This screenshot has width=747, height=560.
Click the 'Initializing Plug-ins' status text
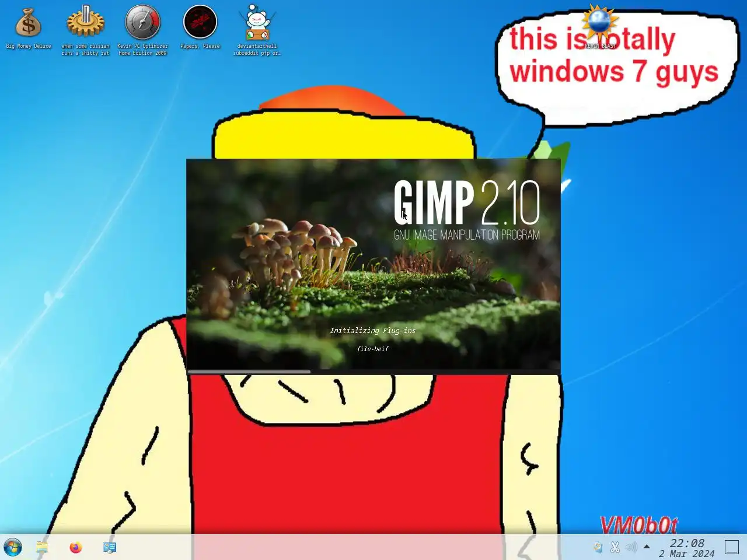pos(373,331)
